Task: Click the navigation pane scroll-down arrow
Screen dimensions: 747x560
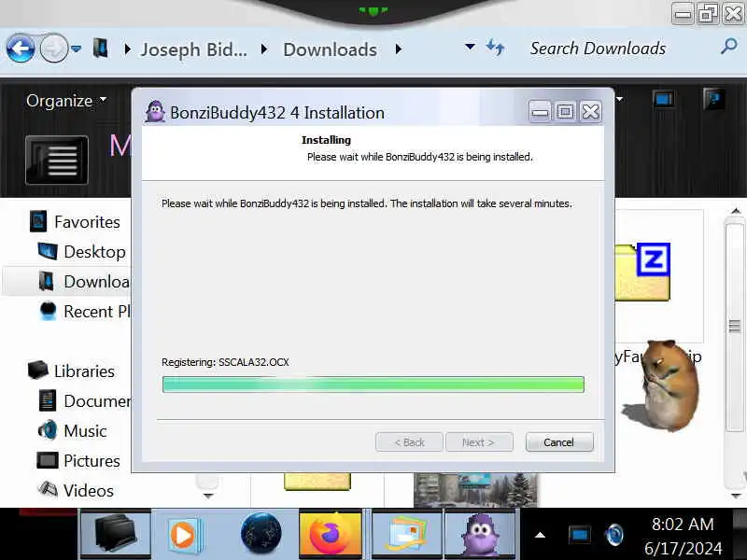Action: (207, 496)
